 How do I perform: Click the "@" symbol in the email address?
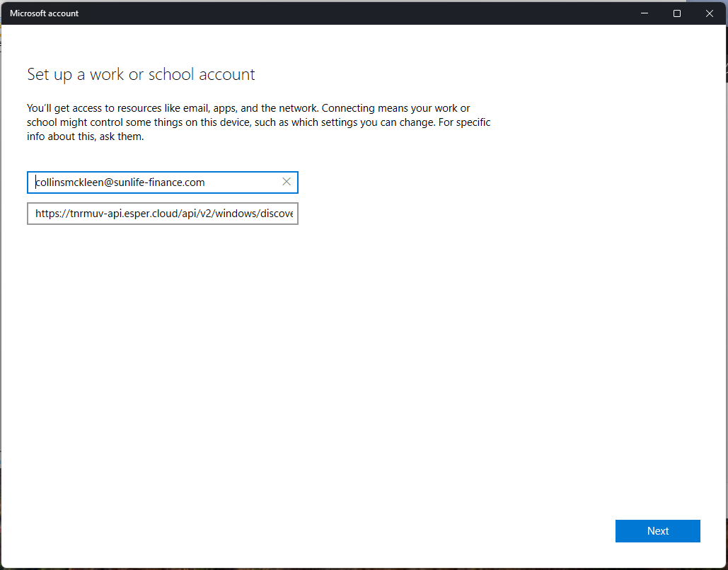coord(109,182)
